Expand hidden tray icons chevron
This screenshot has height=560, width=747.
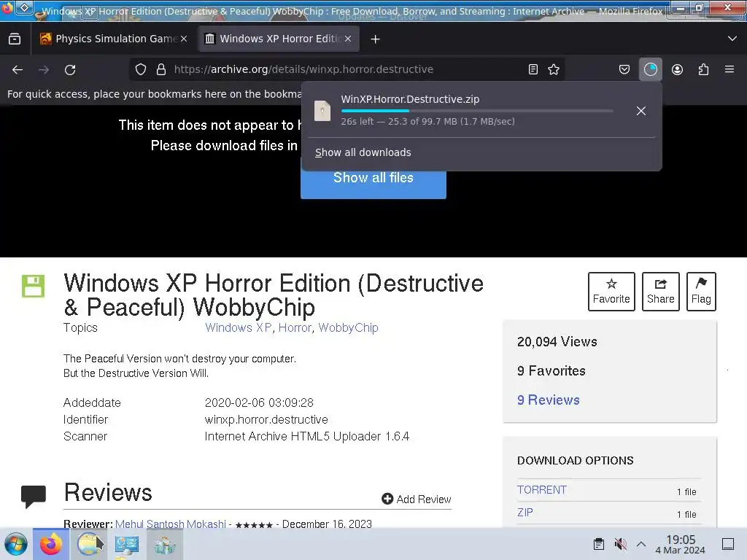641,544
